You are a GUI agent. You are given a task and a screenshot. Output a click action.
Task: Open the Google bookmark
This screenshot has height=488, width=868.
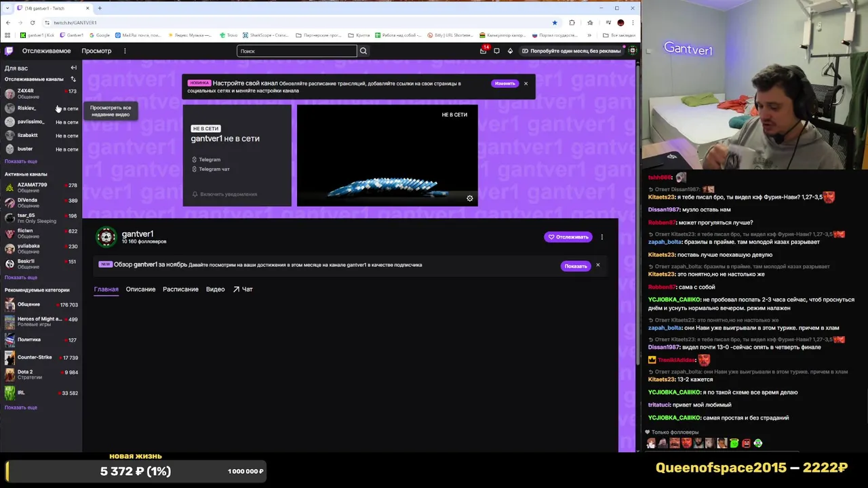point(99,35)
